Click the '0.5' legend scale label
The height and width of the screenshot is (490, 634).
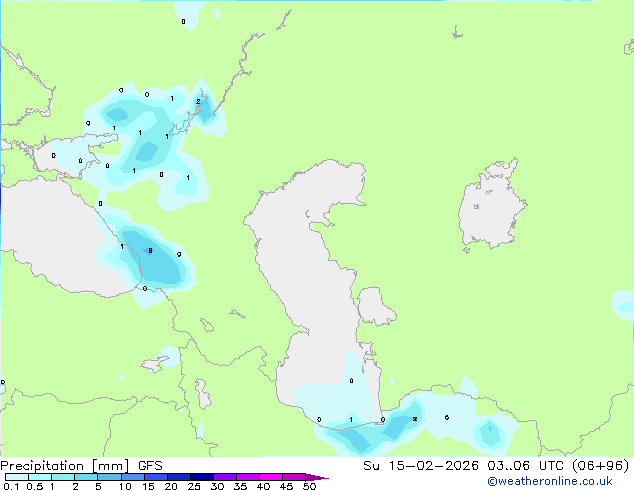35,486
